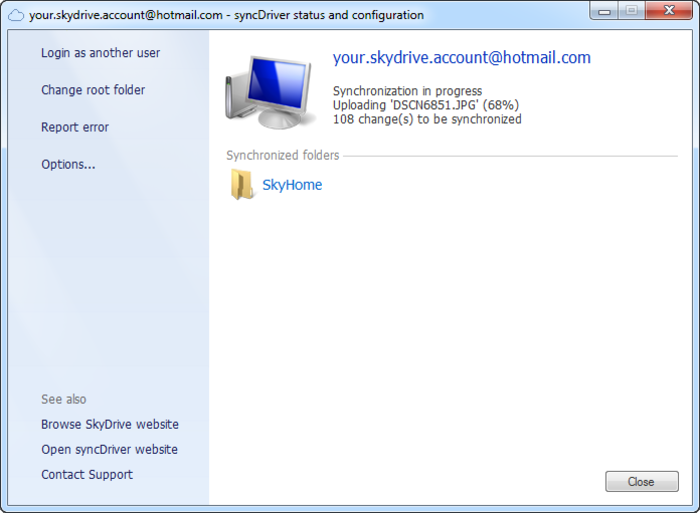Click the 'Synchronized folders' section label
Image resolution: width=700 pixels, height=513 pixels.
(283, 155)
